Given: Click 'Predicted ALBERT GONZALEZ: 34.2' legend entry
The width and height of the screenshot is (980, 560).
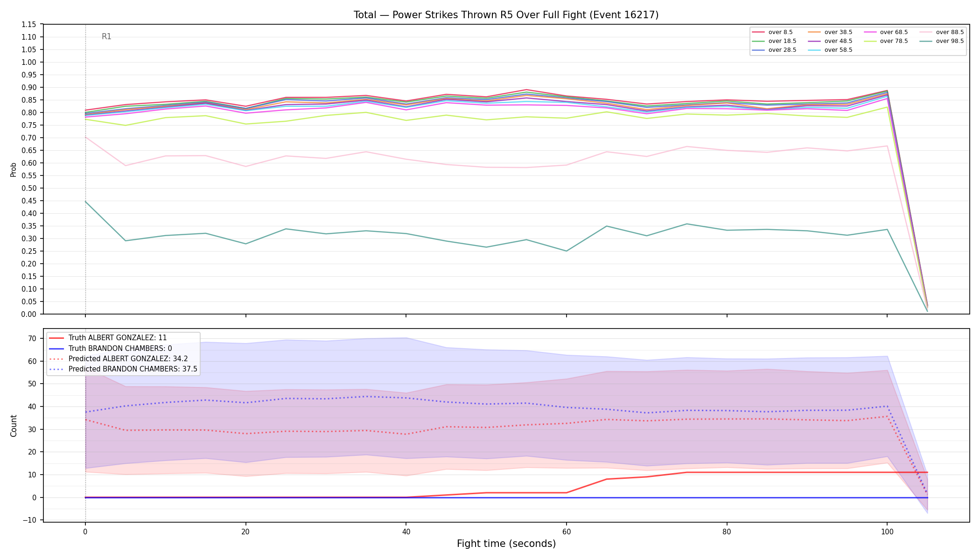Looking at the screenshot, I should (119, 358).
